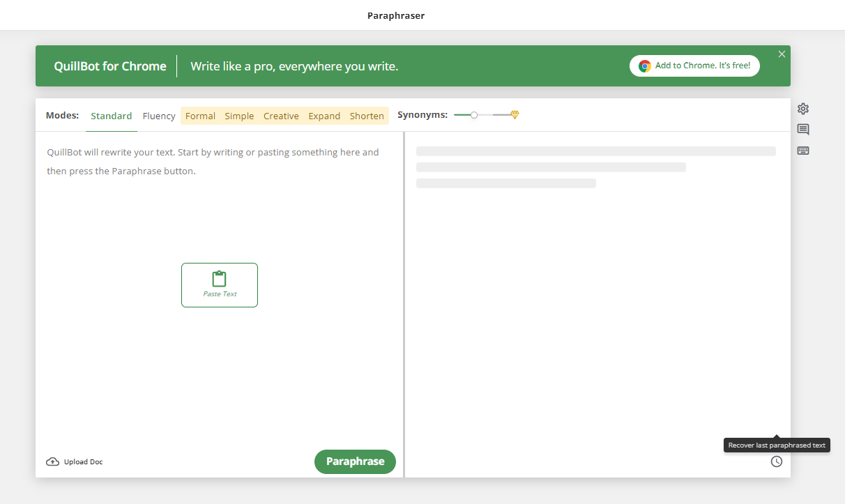Click the 'Synonyms:' label

(x=422, y=115)
